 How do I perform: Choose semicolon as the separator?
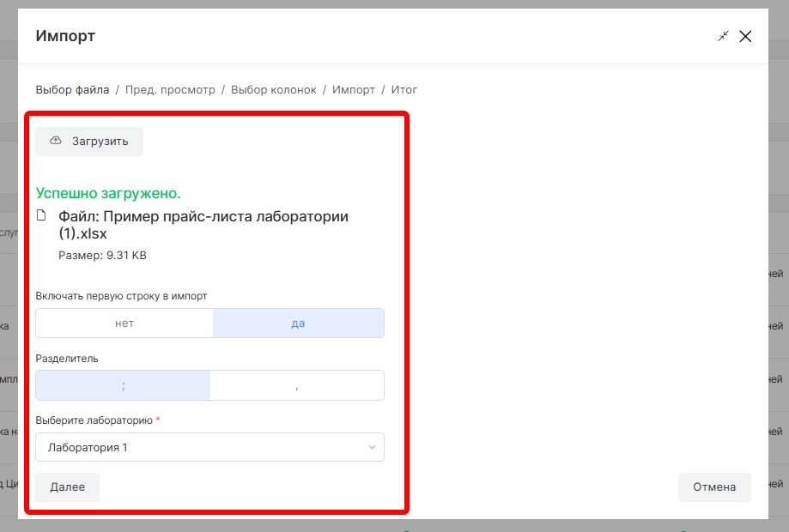point(124,385)
